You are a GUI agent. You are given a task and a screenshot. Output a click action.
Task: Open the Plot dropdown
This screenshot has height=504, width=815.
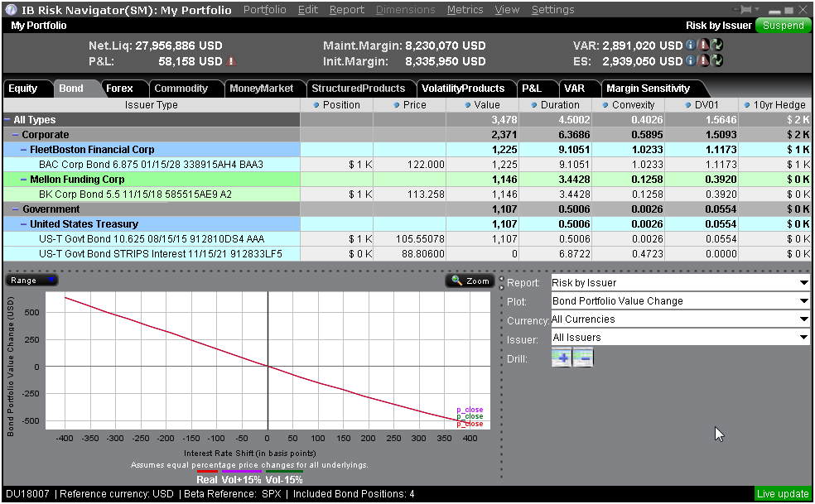[803, 301]
